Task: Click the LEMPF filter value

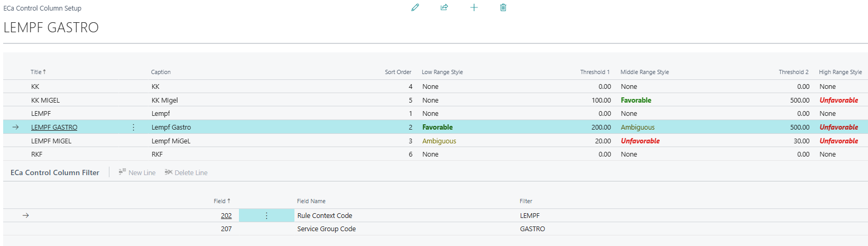Action: click(x=530, y=216)
